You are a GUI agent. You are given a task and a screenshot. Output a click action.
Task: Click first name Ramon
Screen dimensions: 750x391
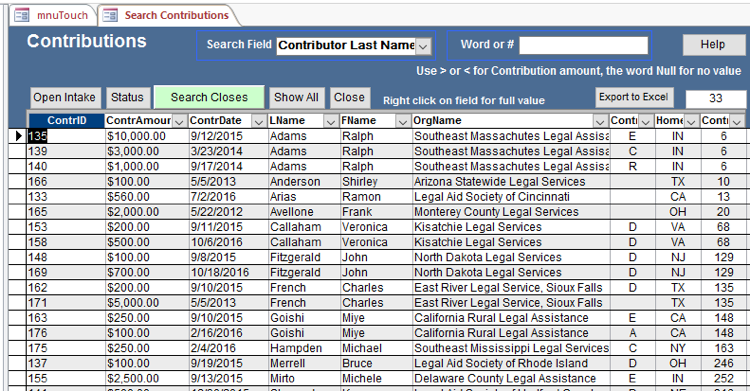[375, 197]
